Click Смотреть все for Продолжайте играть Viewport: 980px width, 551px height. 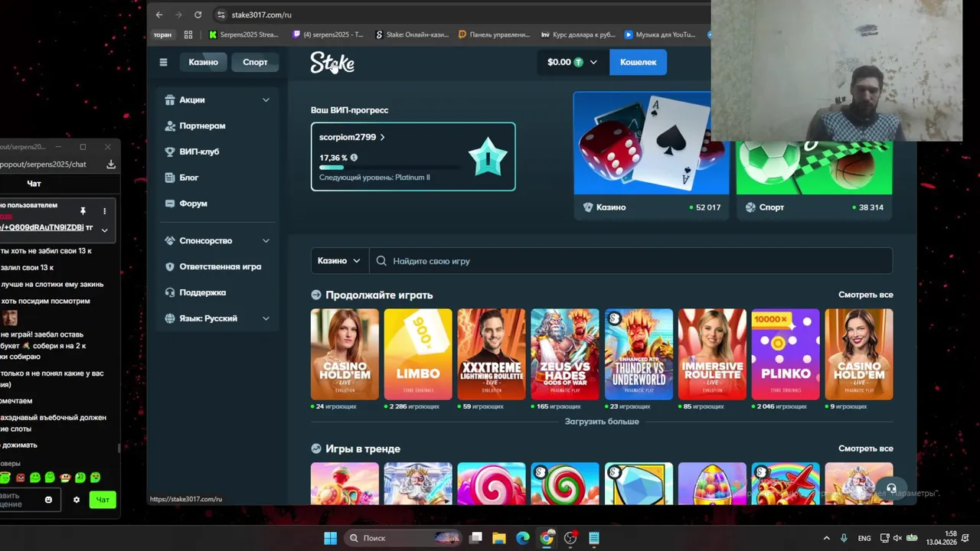[x=865, y=295]
